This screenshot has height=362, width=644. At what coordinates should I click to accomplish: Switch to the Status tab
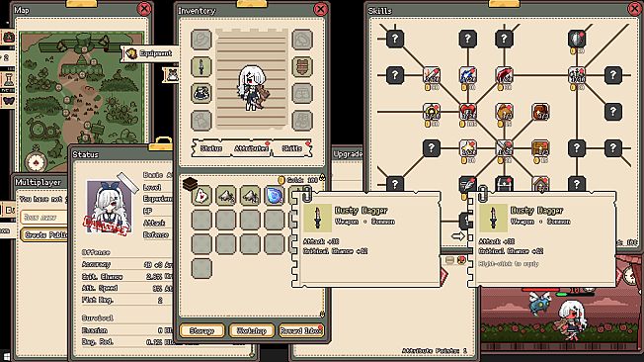(211, 148)
